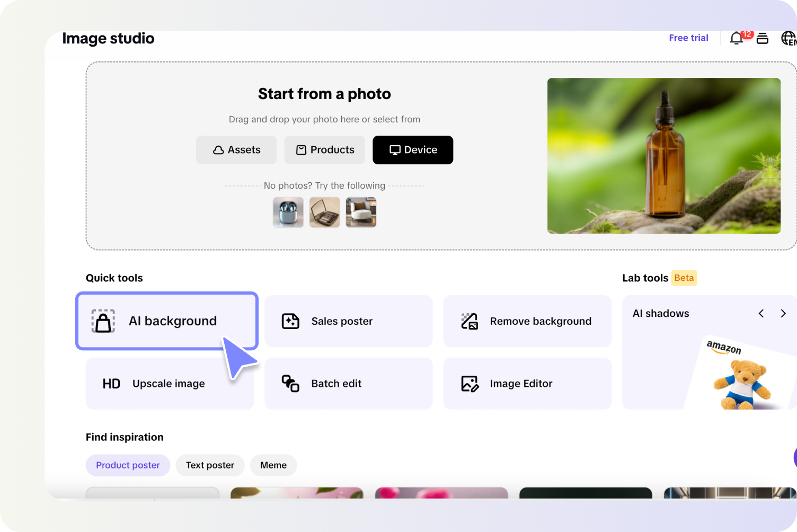Image resolution: width=797 pixels, height=532 pixels.
Task: Go back to previous Lab tool
Action: point(761,313)
